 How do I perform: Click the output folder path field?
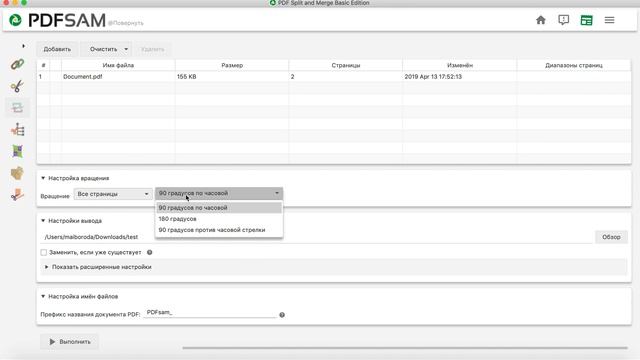point(317,237)
